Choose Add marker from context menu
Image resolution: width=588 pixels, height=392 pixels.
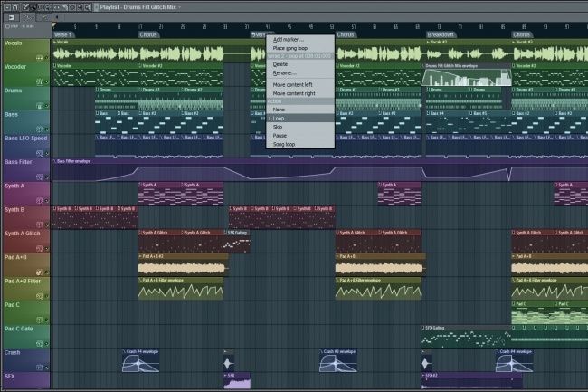(300, 40)
